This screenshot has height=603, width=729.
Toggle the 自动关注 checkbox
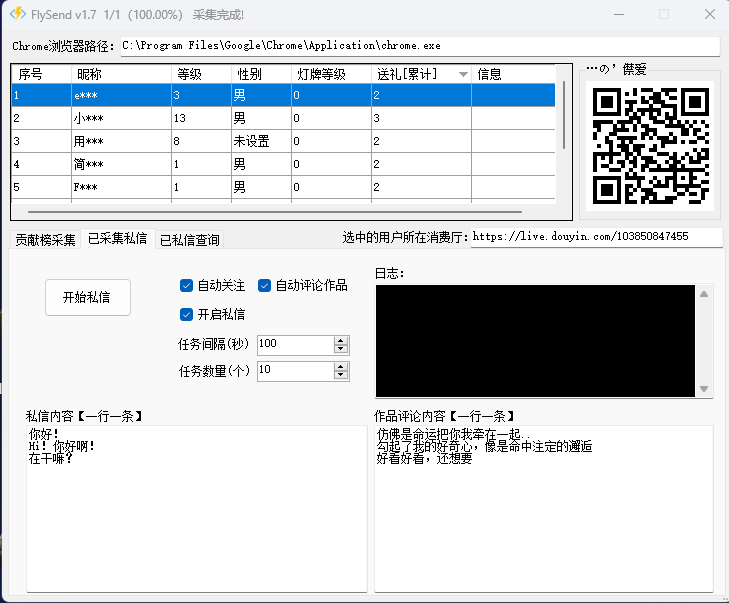click(186, 286)
